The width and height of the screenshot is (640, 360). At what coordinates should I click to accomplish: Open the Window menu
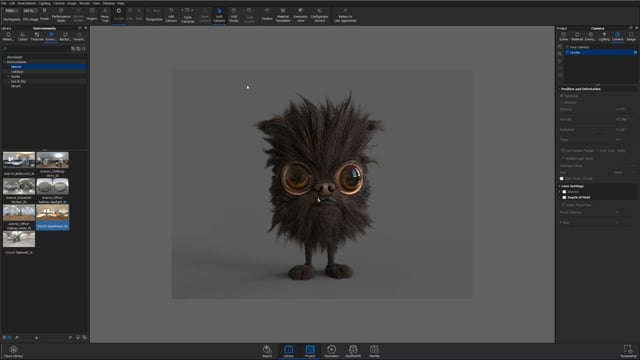[x=109, y=3]
